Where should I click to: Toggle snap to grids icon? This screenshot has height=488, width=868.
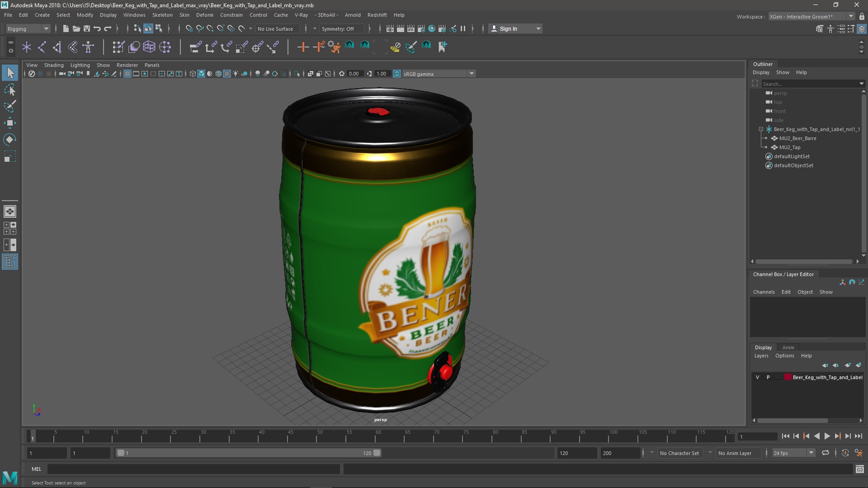[x=189, y=28]
